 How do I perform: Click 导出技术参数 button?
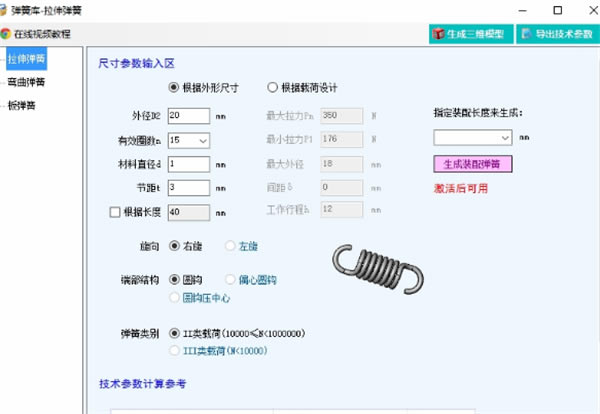(x=558, y=34)
